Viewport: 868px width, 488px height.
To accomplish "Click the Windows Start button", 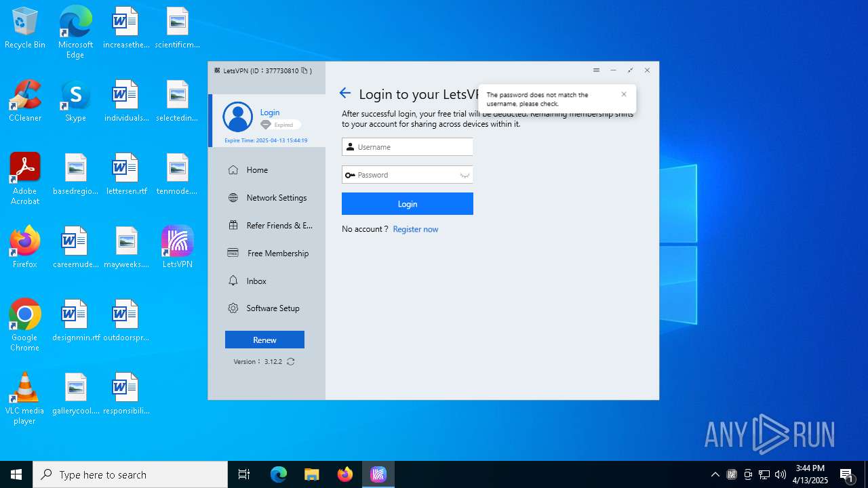I will click(x=16, y=474).
